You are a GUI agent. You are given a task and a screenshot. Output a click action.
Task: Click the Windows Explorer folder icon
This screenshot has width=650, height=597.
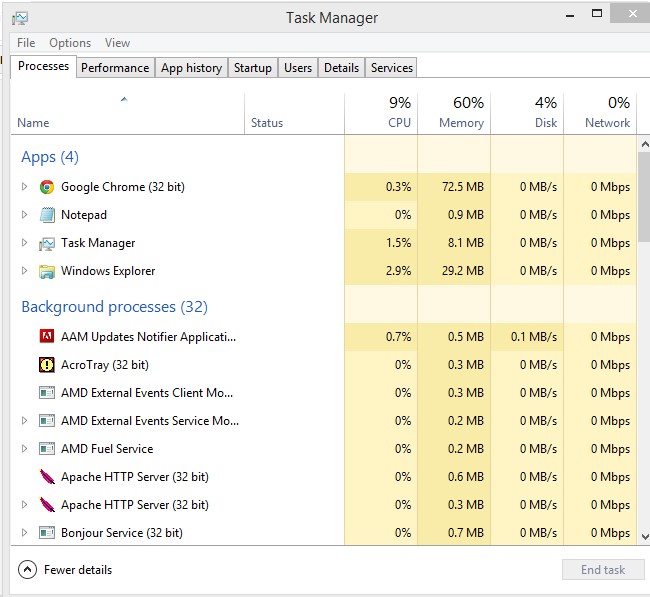(46, 271)
